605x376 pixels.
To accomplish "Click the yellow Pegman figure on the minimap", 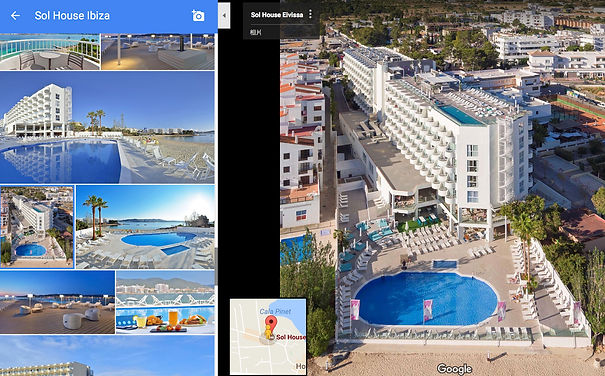I will coord(268,333).
